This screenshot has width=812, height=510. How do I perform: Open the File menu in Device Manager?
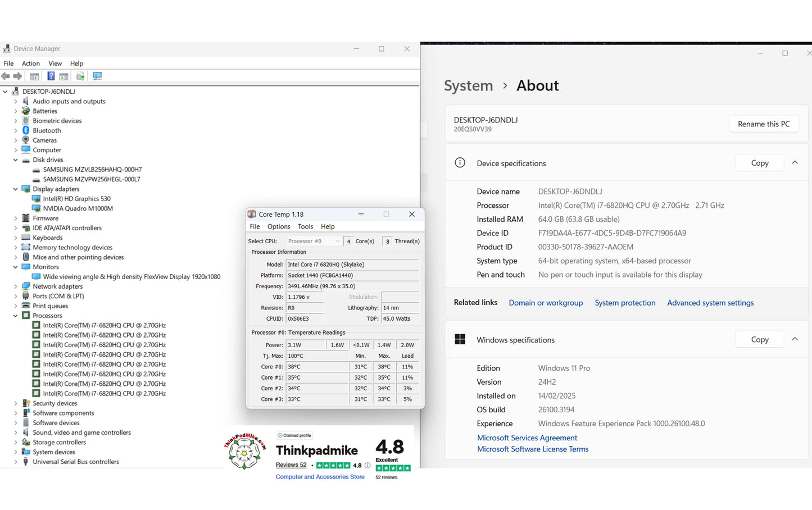point(8,63)
